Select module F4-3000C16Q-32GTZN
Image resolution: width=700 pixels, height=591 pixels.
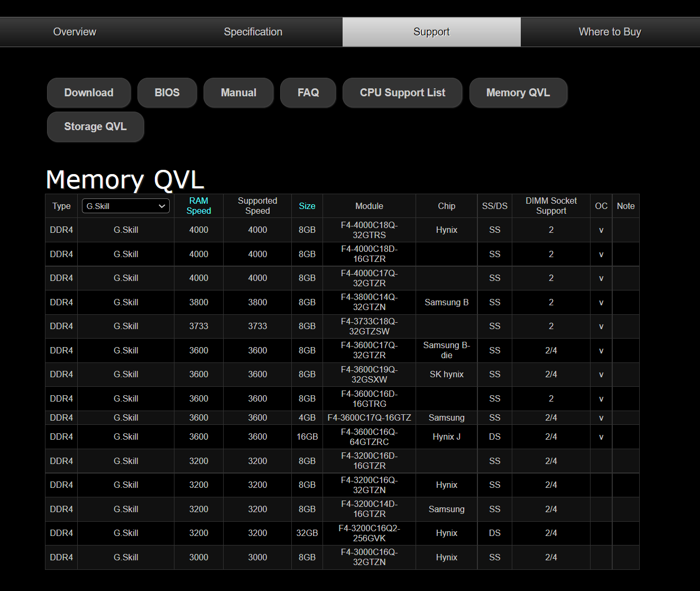(369, 557)
